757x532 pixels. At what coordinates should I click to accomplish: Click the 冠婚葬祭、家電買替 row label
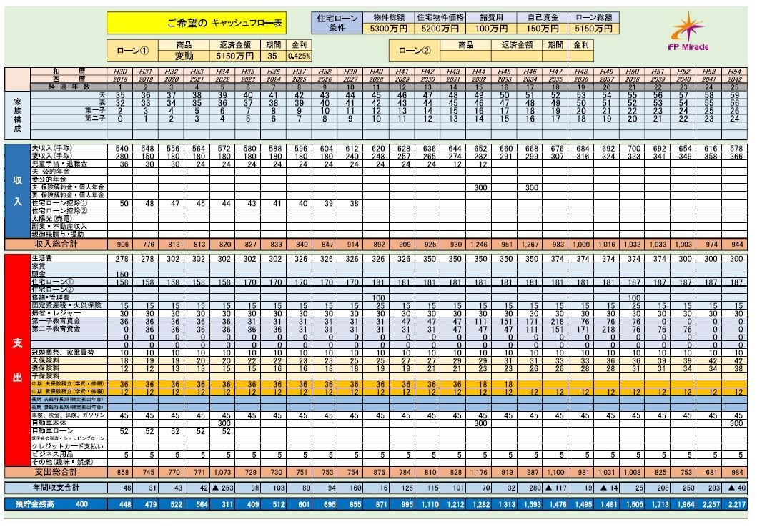coord(69,353)
